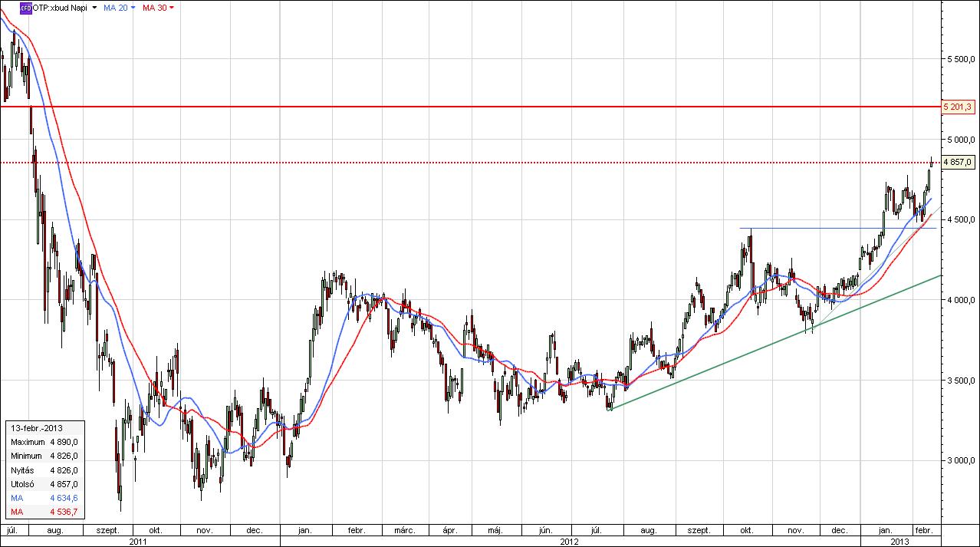The height and width of the screenshot is (547, 980).
Task: Click Utolsó value 4 857,0
Action: pos(64,484)
